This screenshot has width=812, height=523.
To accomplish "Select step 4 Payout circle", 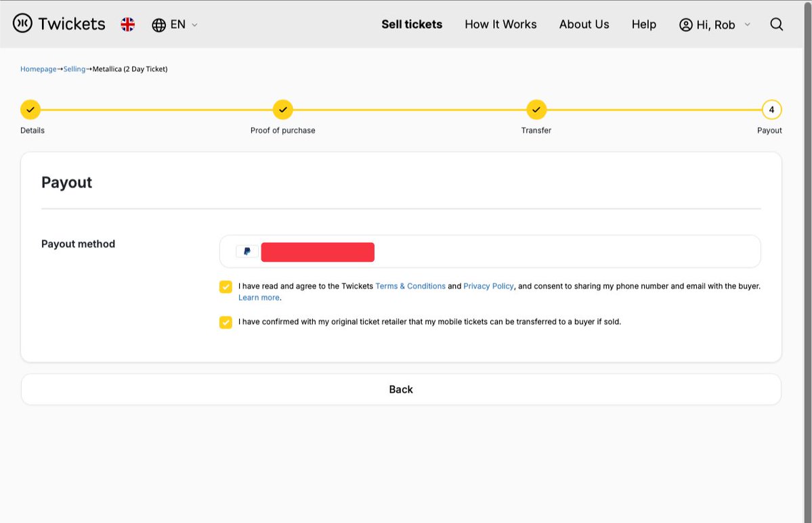I will click(771, 110).
